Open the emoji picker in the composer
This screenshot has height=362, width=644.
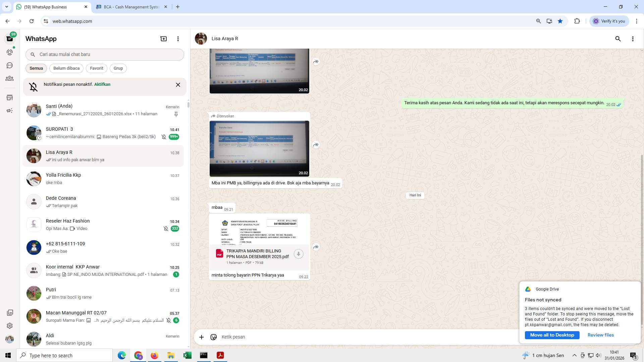[x=214, y=337]
